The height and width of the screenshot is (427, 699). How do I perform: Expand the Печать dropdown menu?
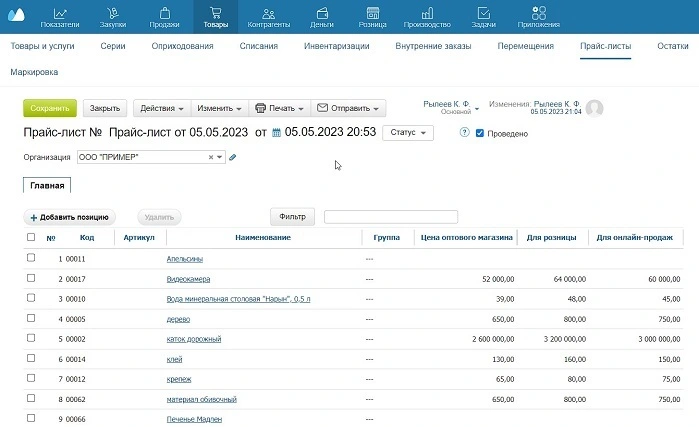pyautogui.click(x=279, y=108)
